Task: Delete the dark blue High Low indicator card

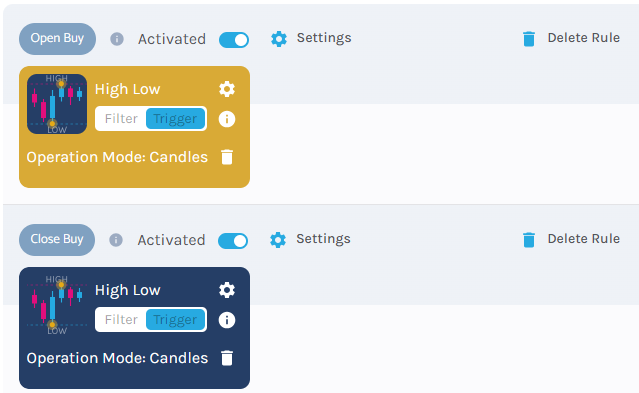Action: (x=227, y=358)
